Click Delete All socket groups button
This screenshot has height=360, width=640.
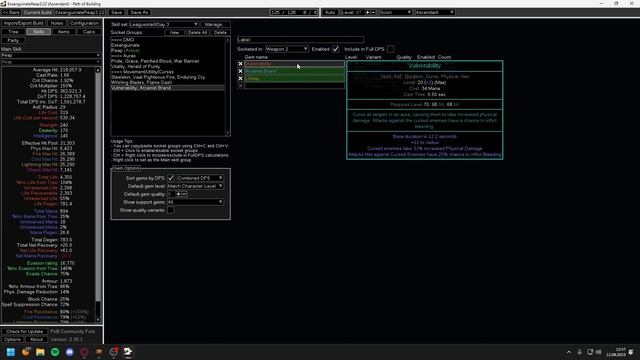[x=198, y=32]
